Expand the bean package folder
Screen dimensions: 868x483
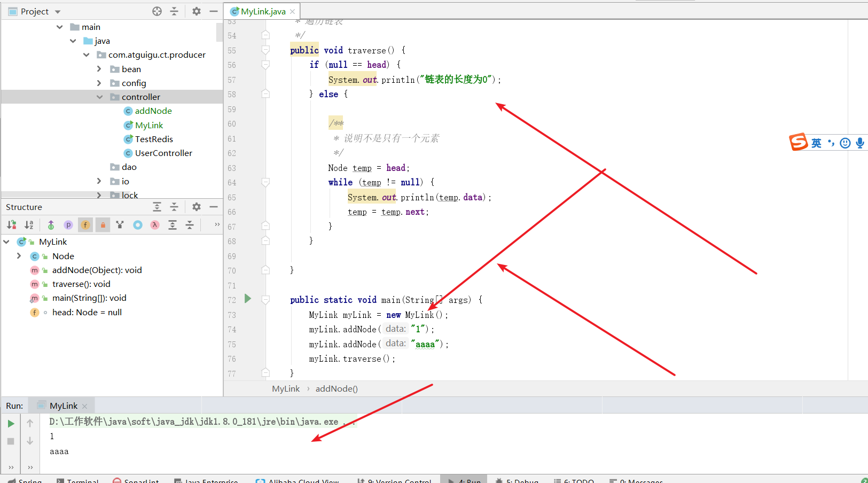[x=99, y=69]
